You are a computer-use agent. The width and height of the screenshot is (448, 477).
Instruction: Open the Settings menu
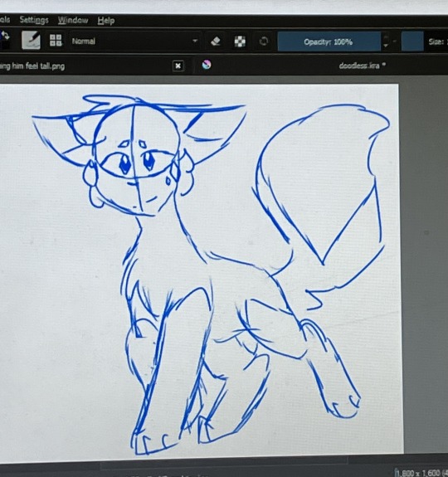pyautogui.click(x=34, y=20)
